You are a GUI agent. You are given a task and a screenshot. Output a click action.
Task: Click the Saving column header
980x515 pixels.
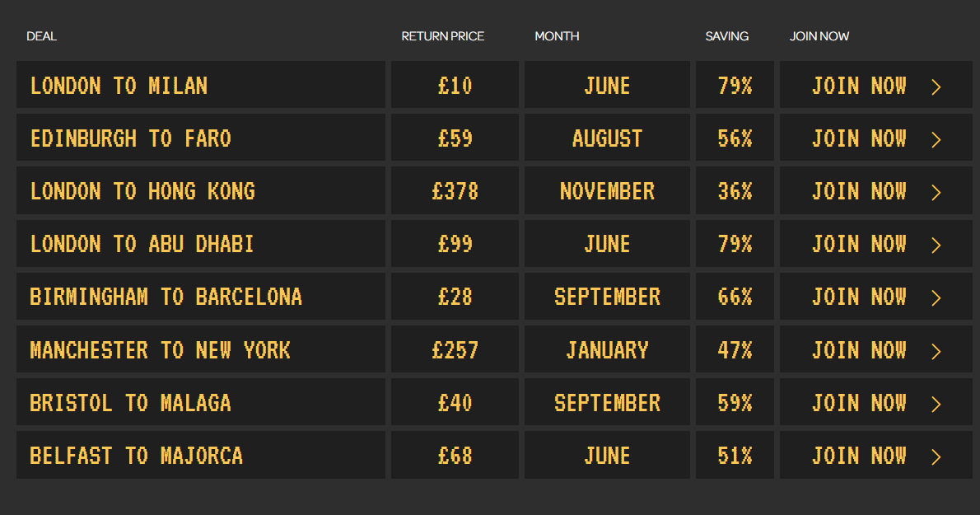pyautogui.click(x=727, y=36)
